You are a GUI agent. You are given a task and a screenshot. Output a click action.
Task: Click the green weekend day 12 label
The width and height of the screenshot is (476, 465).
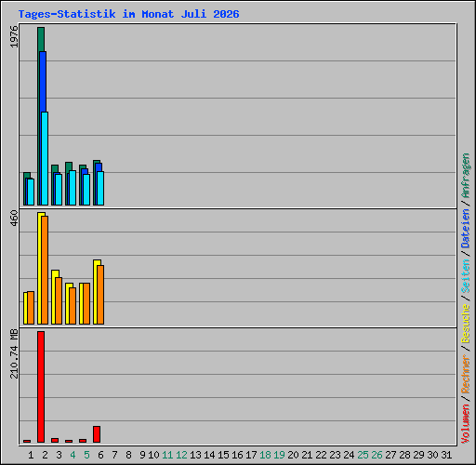point(181,455)
